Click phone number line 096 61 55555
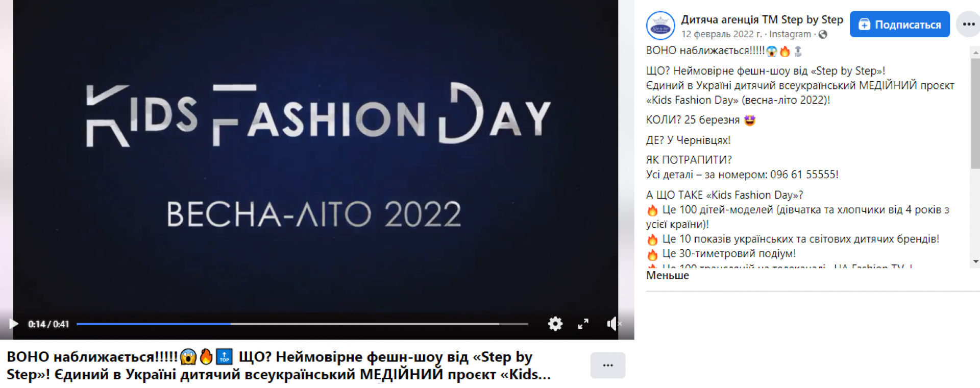 (742, 175)
